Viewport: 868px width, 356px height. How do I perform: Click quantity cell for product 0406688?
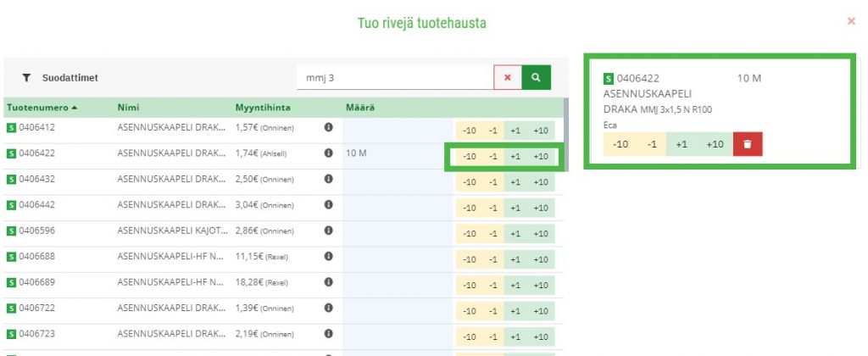pyautogui.click(x=398, y=256)
